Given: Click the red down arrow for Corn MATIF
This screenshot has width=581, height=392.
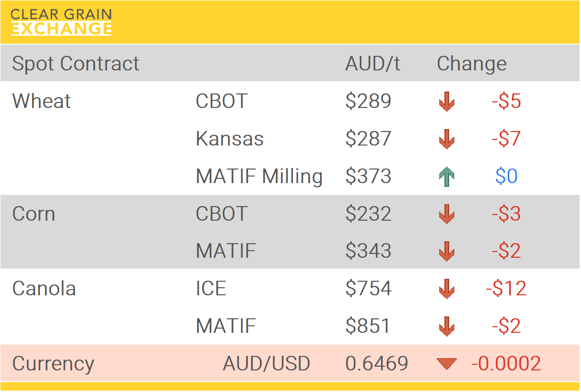Looking at the screenshot, I should (x=446, y=251).
